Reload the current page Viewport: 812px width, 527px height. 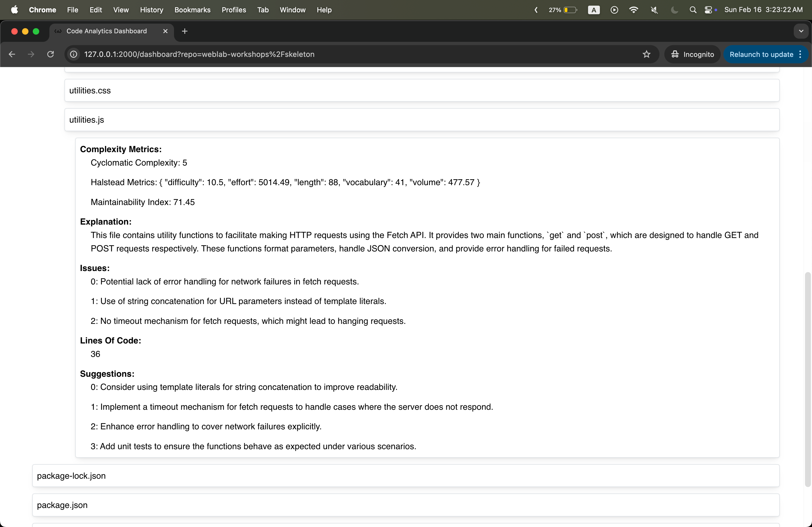tap(50, 54)
